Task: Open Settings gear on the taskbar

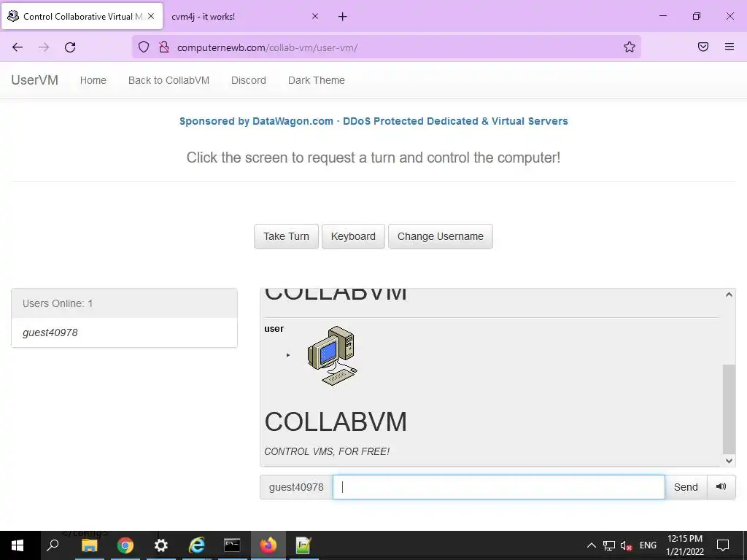Action: 161,545
